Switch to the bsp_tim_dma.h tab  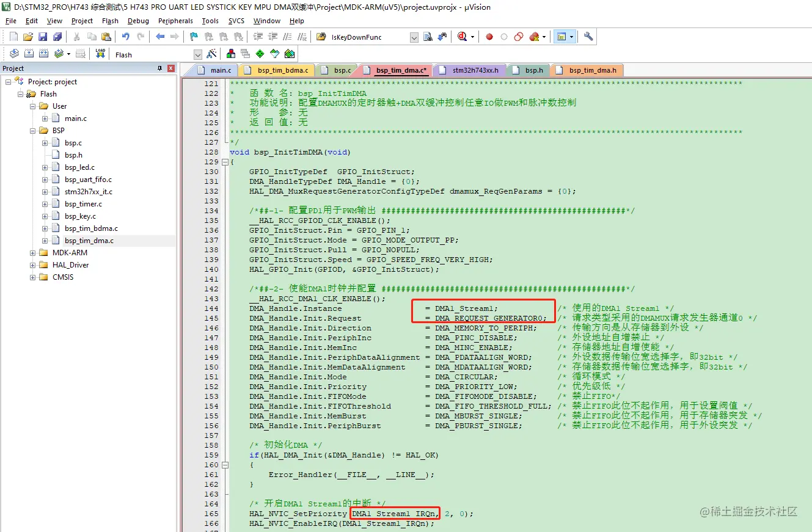pyautogui.click(x=587, y=70)
